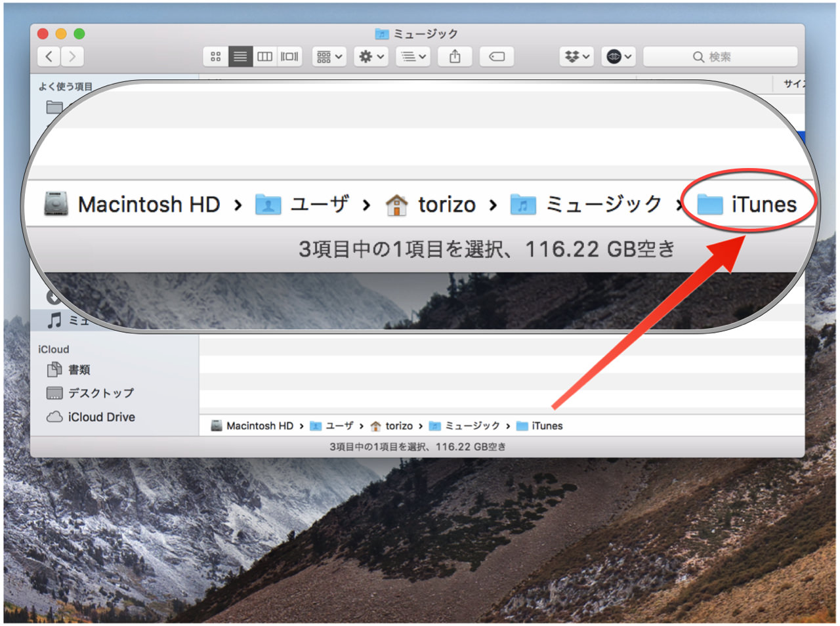Click the サイズ column header
This screenshot has height=626, width=840.
tap(794, 83)
